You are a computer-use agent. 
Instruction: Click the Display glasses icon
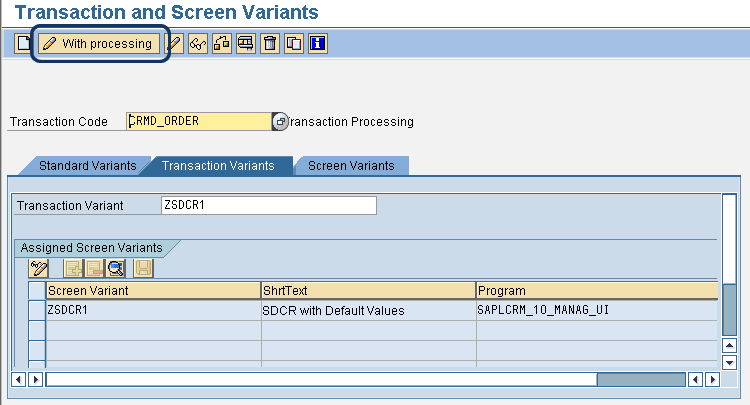pos(198,44)
